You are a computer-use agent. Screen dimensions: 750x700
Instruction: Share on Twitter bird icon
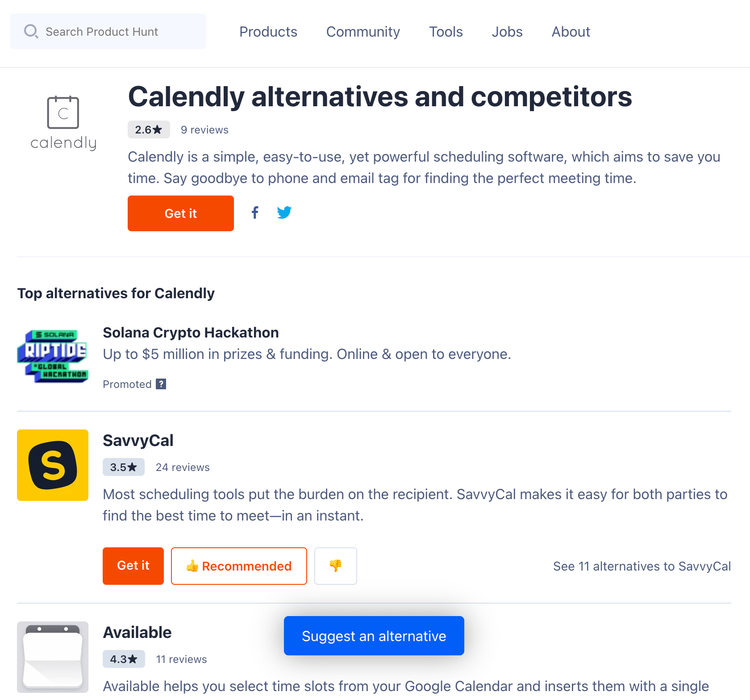tap(284, 212)
